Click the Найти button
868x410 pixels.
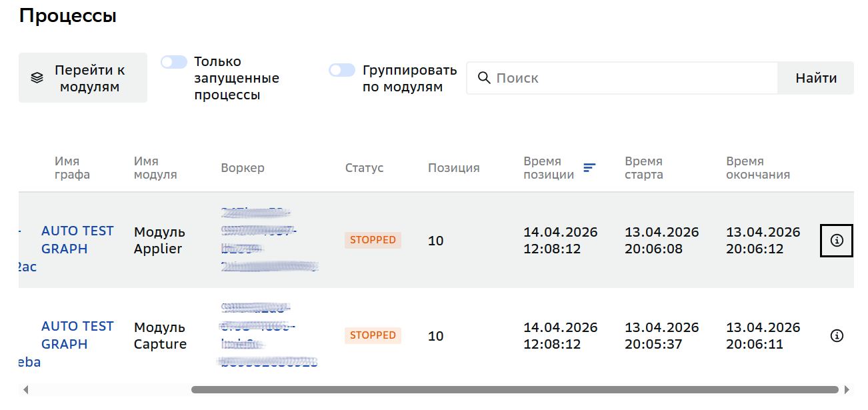[816, 78]
